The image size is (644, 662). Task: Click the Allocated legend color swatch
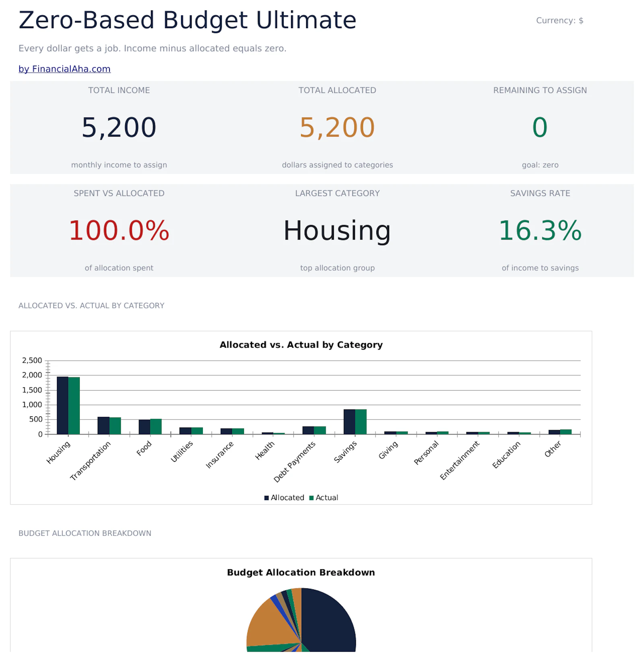point(266,498)
